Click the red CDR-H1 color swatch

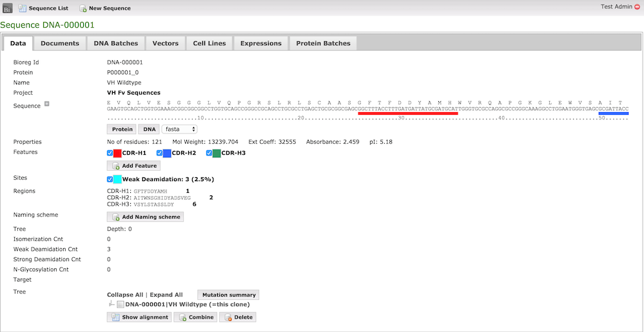click(x=117, y=153)
